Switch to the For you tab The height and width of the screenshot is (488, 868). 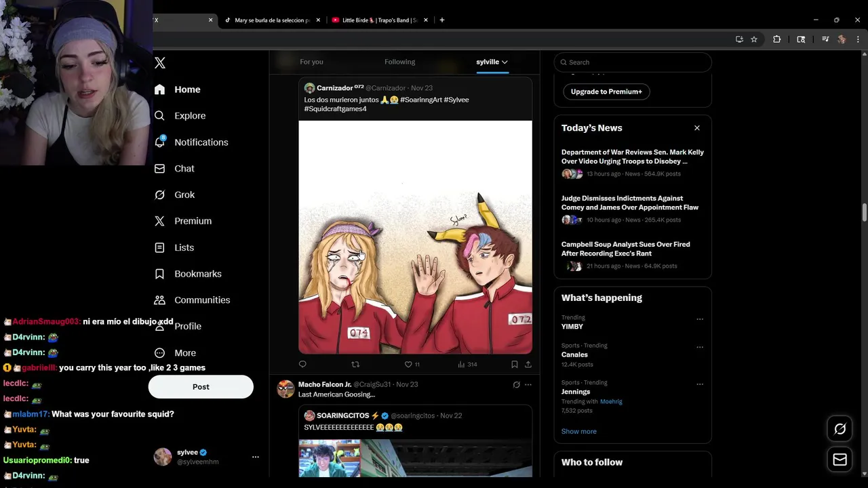click(x=311, y=62)
